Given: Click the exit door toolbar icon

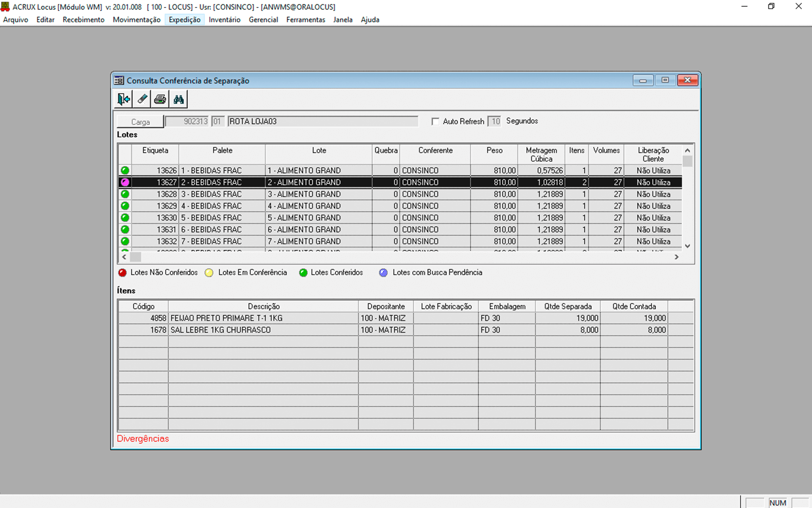Looking at the screenshot, I should pos(123,99).
